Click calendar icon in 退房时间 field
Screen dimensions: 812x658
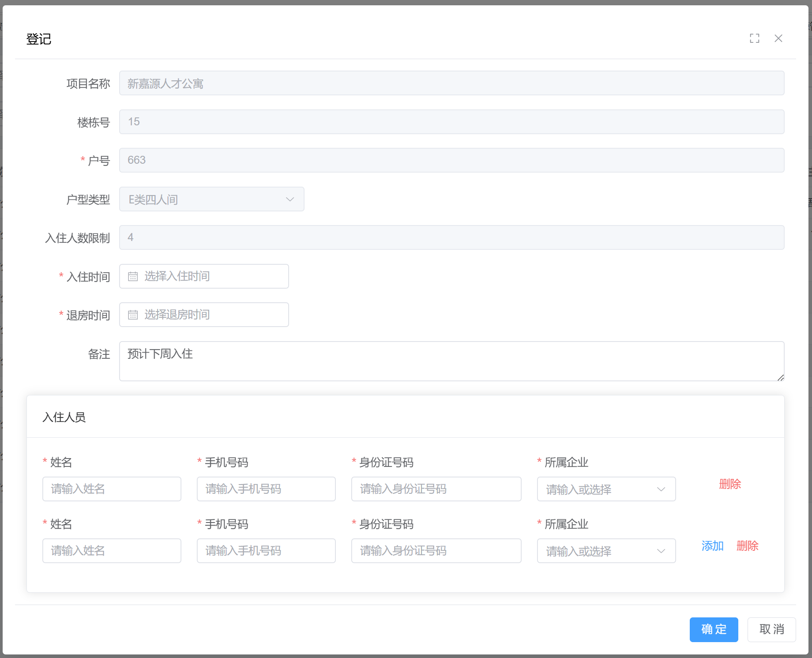click(133, 315)
